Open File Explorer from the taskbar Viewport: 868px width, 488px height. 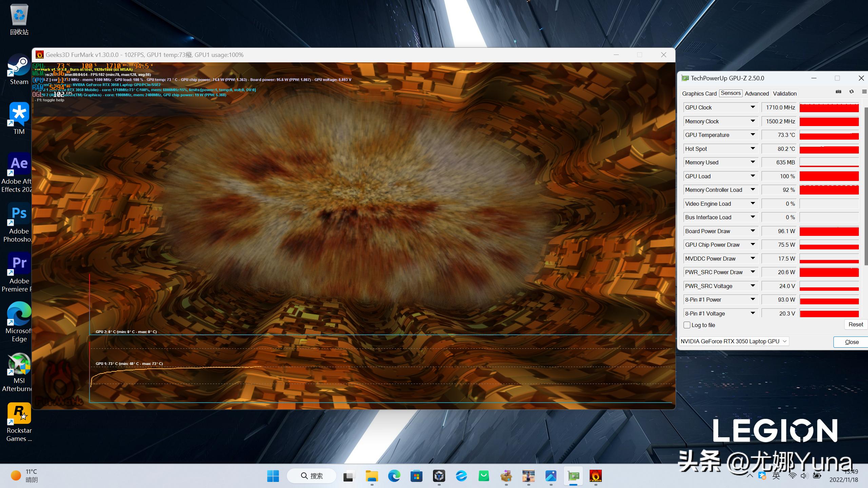point(372,476)
